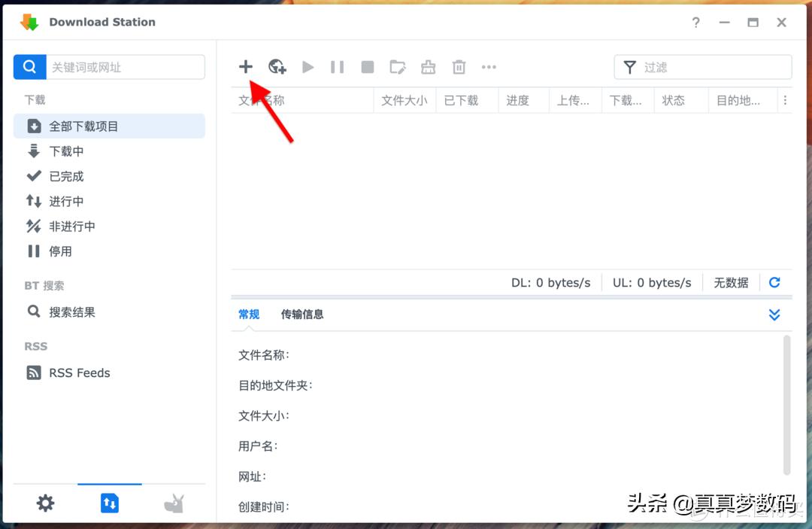Click the delete (trash) toolbar icon
Image resolution: width=812 pixels, height=529 pixels.
click(x=459, y=67)
